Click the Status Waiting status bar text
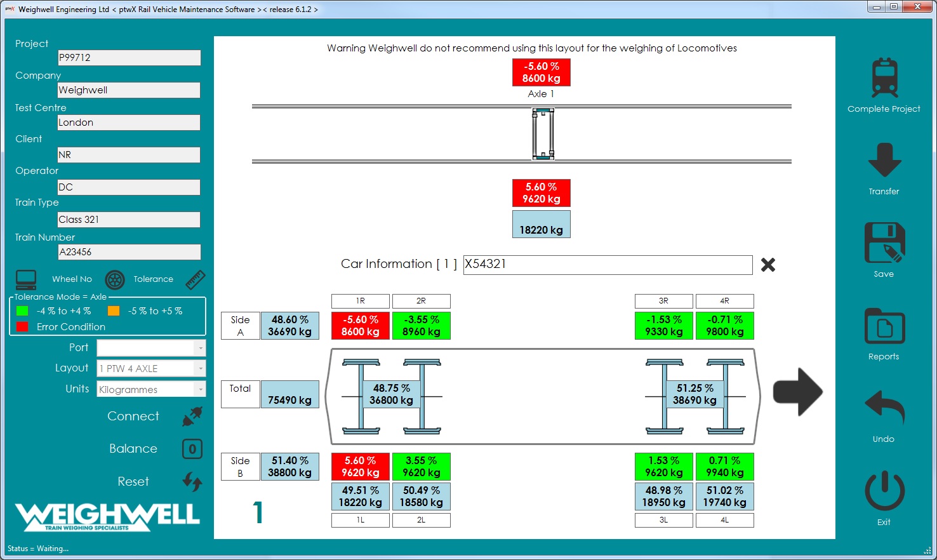The image size is (937, 560). pyautogui.click(x=38, y=549)
